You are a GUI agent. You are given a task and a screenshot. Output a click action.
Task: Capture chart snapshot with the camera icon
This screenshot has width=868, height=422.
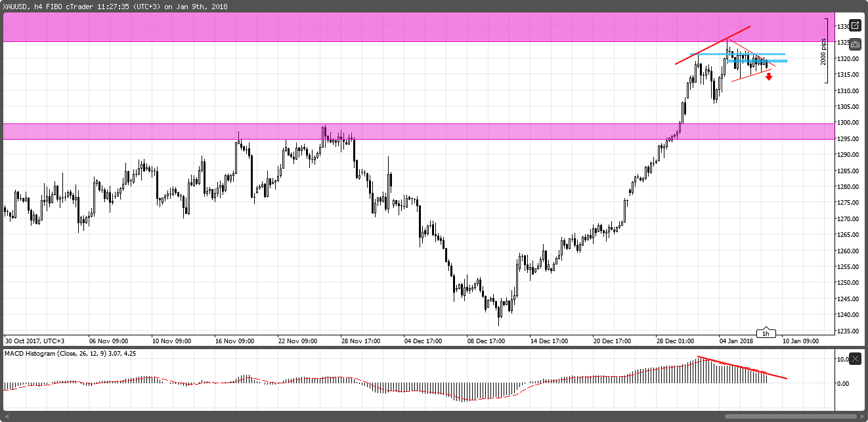pos(854,44)
